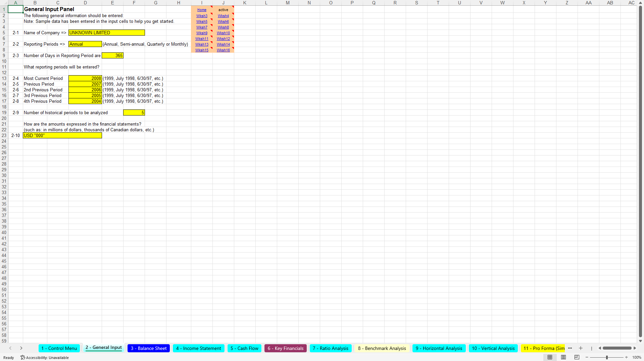Click the select-all corner of the grid
Image resolution: width=644 pixels, height=361 pixels.
point(4,3)
